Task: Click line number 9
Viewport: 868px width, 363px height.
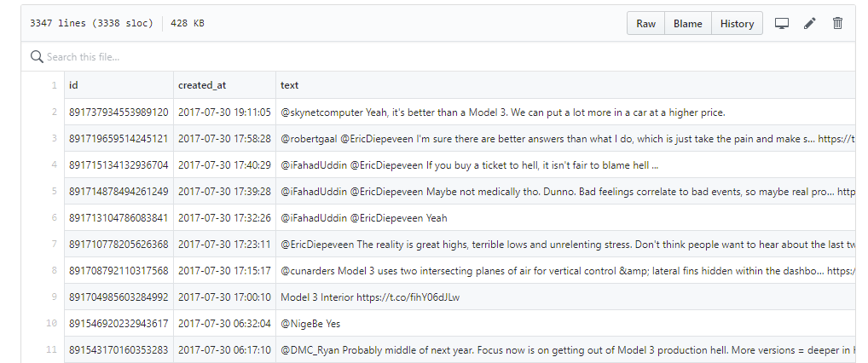Action: [53, 297]
